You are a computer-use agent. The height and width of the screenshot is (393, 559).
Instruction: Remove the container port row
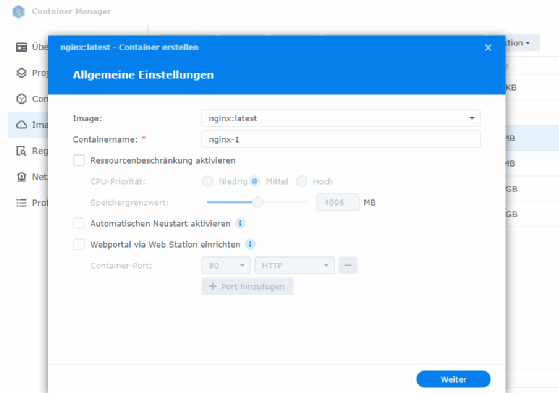(x=348, y=265)
